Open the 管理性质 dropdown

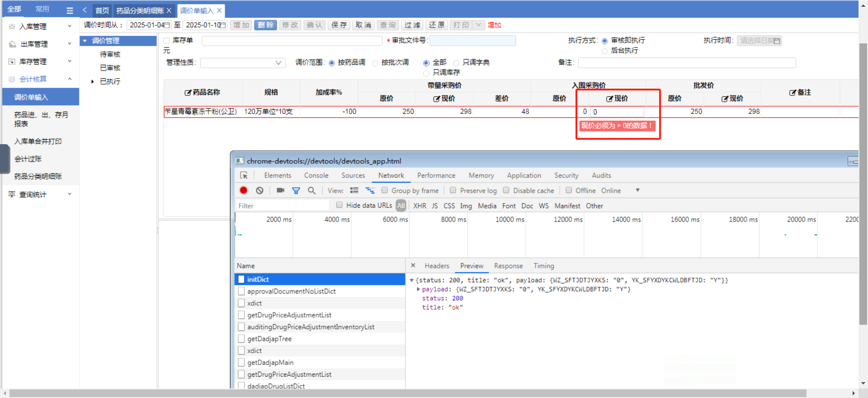point(243,63)
